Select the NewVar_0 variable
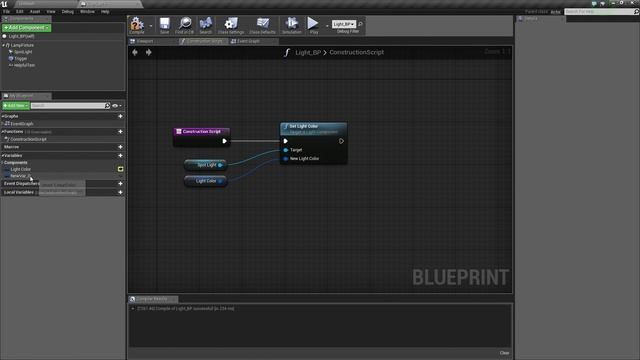 coord(63,176)
